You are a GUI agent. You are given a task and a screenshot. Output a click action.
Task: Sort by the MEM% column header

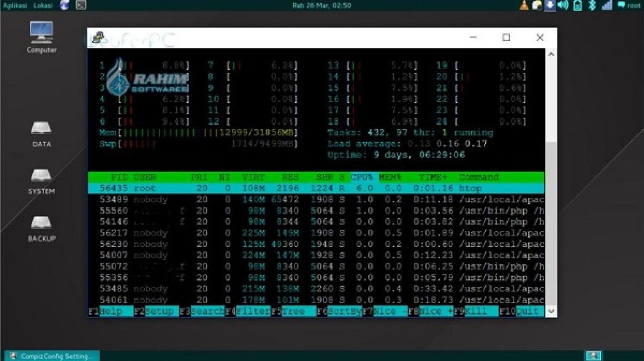pyautogui.click(x=390, y=177)
